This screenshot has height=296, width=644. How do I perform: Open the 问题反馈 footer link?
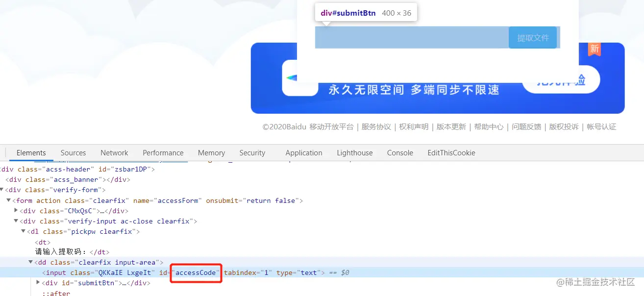coord(526,127)
